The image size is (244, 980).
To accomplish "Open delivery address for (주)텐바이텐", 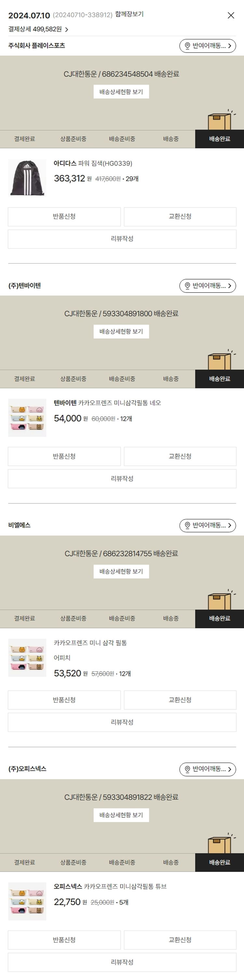I will (208, 286).
